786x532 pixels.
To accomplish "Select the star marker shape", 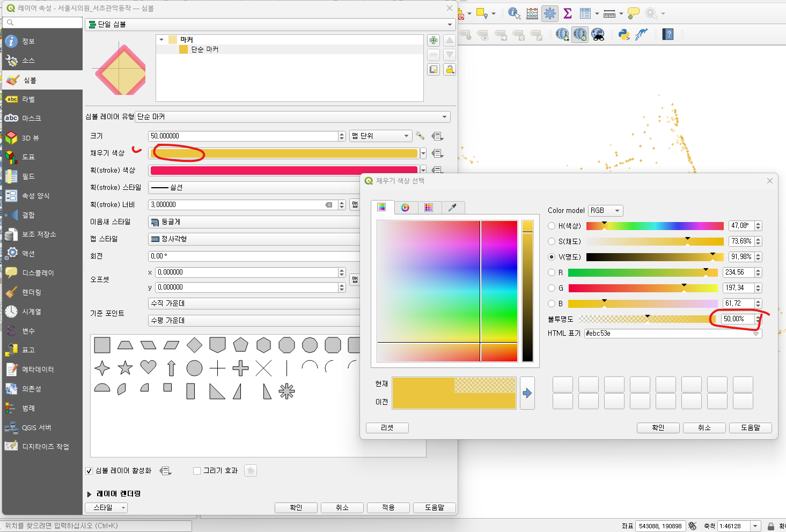I will (125, 367).
